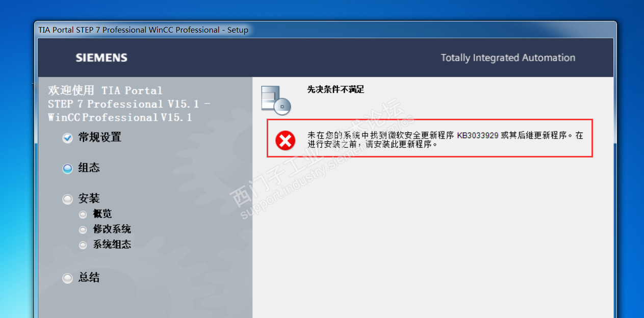This screenshot has width=644, height=318.
Task: Click the small bullet beside 概览
Action: pyautogui.click(x=83, y=215)
